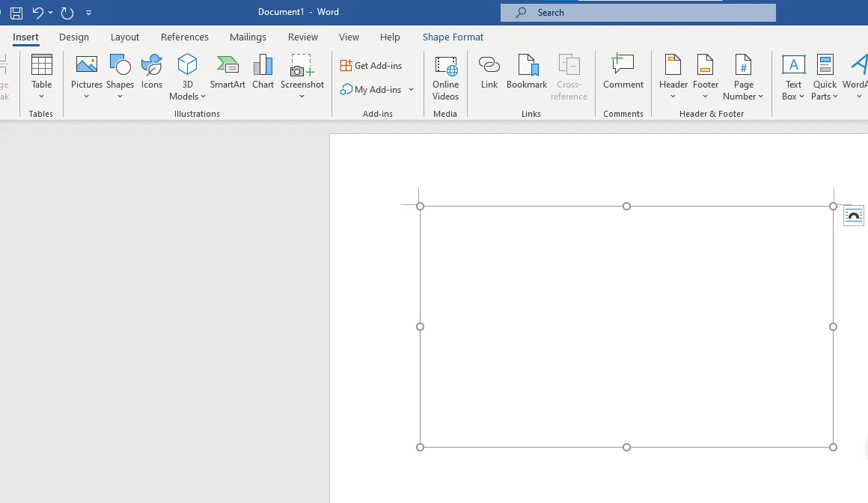Insert a SmartArt graphic
The height and width of the screenshot is (503, 868).
[x=227, y=72]
